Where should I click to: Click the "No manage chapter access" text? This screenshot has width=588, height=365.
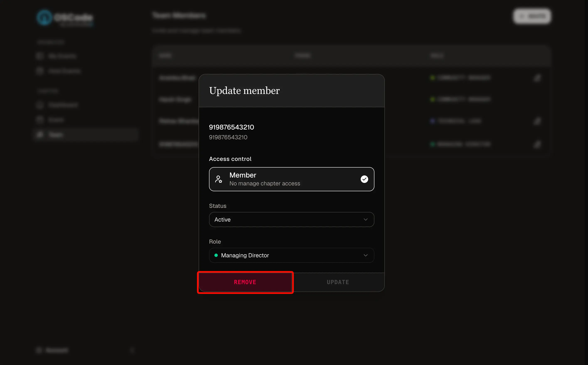point(265,184)
